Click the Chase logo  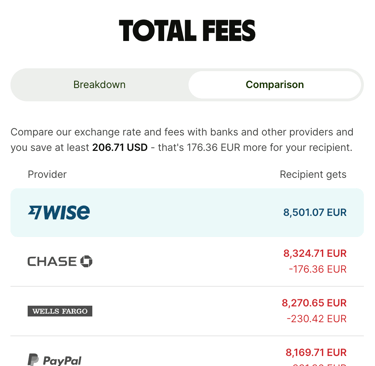(x=60, y=261)
